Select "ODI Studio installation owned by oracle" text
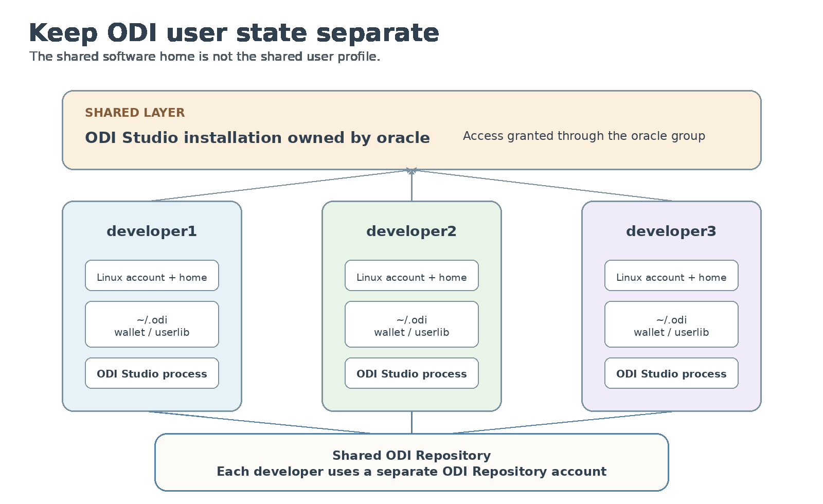823x504 pixels. point(257,138)
